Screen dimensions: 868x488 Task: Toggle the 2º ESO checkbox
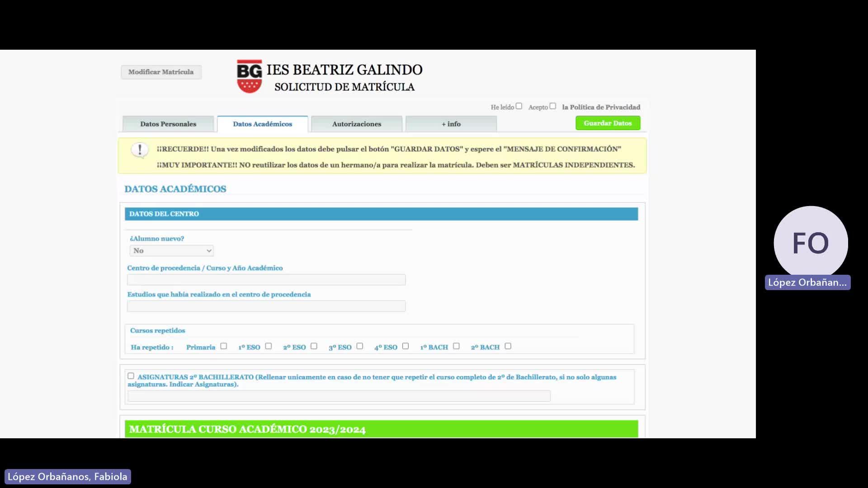click(314, 346)
